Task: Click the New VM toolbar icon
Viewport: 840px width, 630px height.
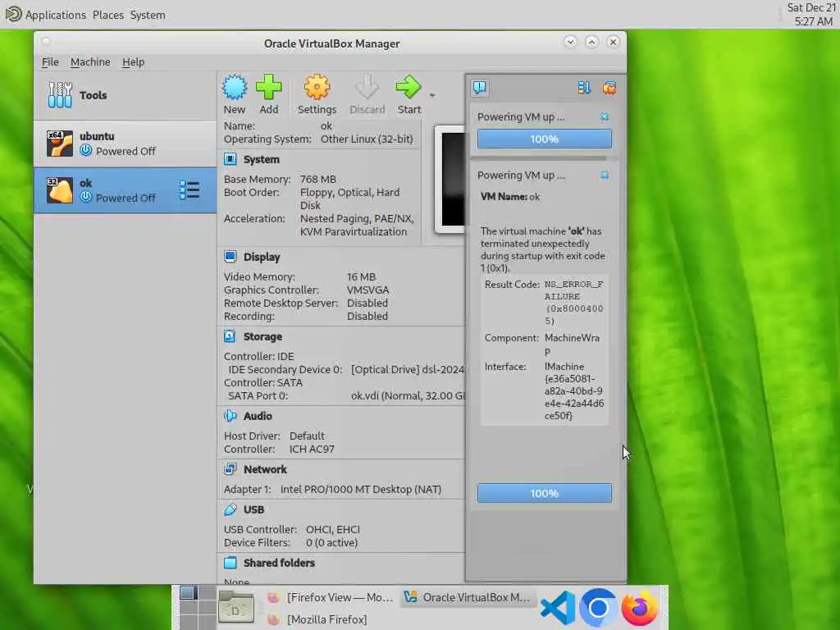Action: click(x=235, y=87)
